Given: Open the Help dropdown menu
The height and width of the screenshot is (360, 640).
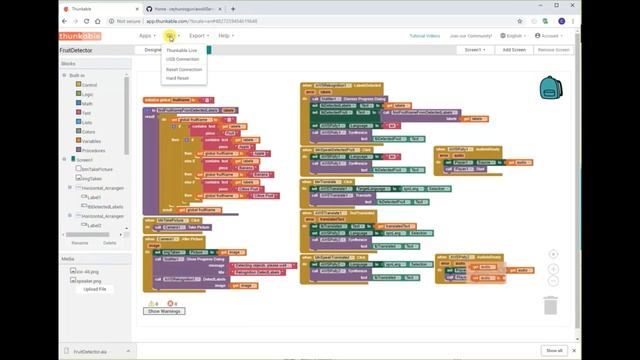Looking at the screenshot, I should pyautogui.click(x=226, y=36).
